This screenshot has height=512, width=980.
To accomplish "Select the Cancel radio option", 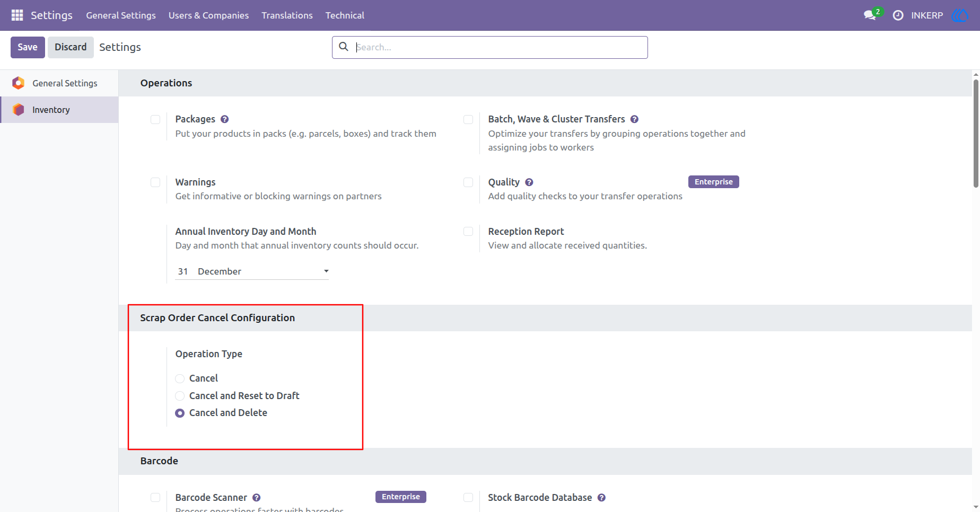I will 180,378.
